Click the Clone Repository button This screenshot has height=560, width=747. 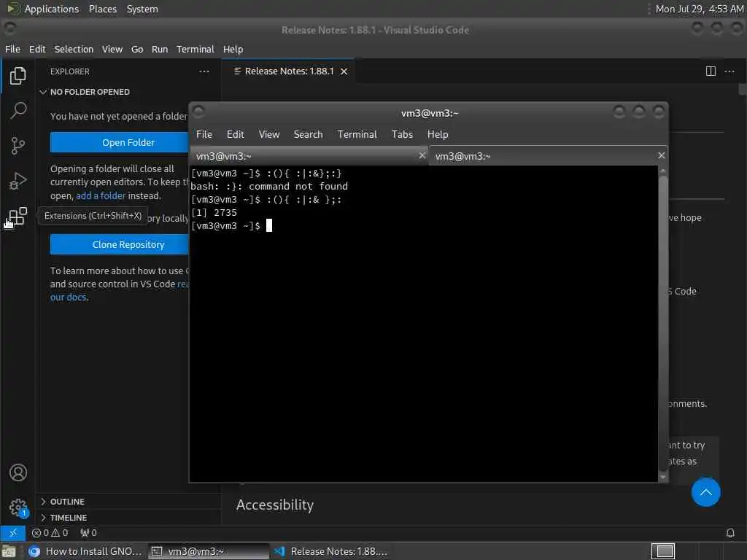[x=120, y=244]
